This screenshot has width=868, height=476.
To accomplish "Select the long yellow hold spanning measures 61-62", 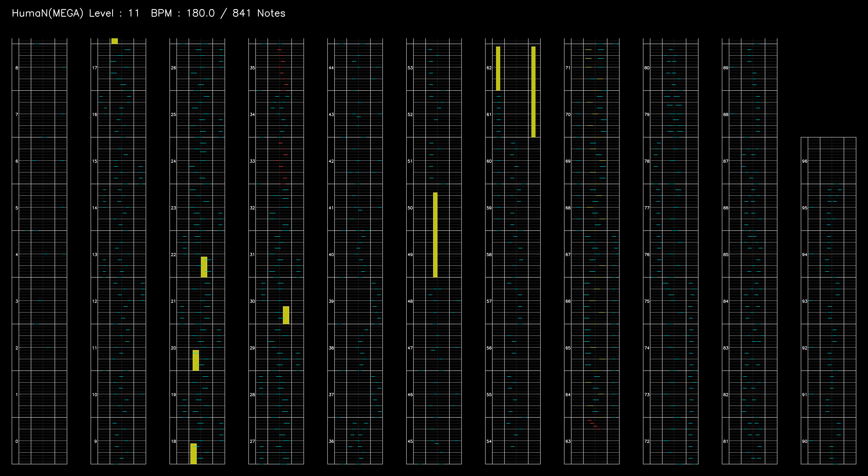I will pyautogui.click(x=533, y=92).
